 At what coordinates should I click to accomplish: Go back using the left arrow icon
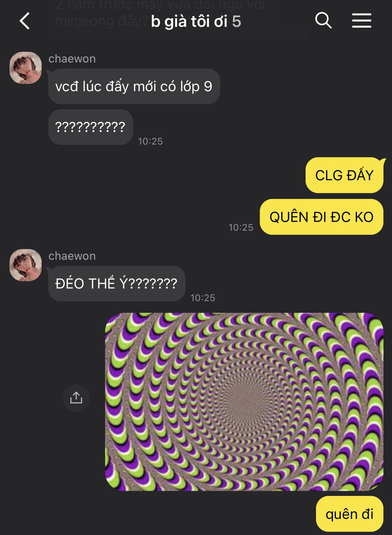click(x=25, y=21)
